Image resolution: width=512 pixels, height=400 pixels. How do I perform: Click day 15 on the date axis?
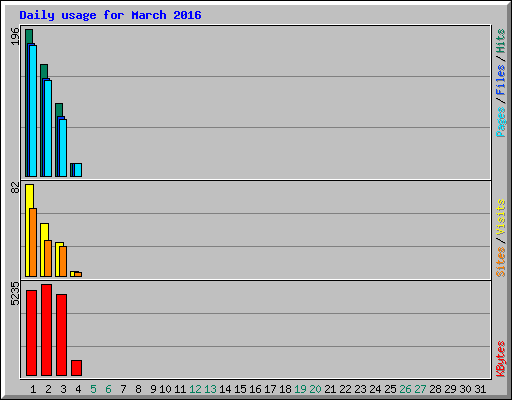click(x=240, y=389)
